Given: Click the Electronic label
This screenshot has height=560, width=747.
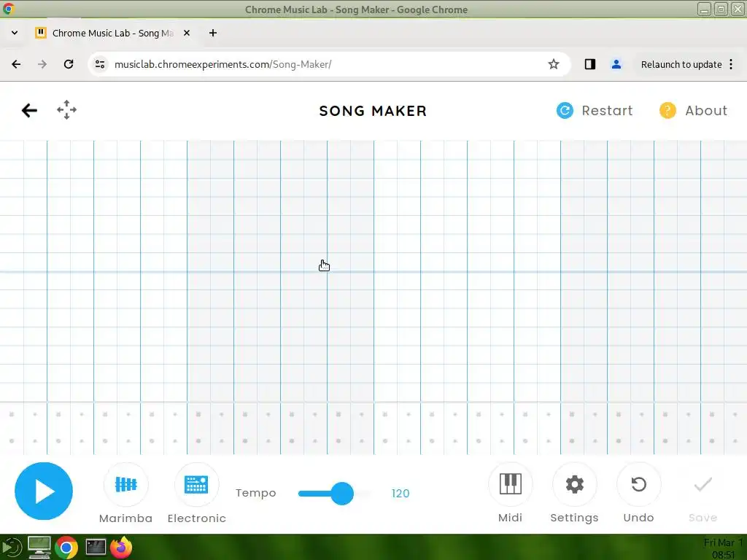Looking at the screenshot, I should pos(197,518).
